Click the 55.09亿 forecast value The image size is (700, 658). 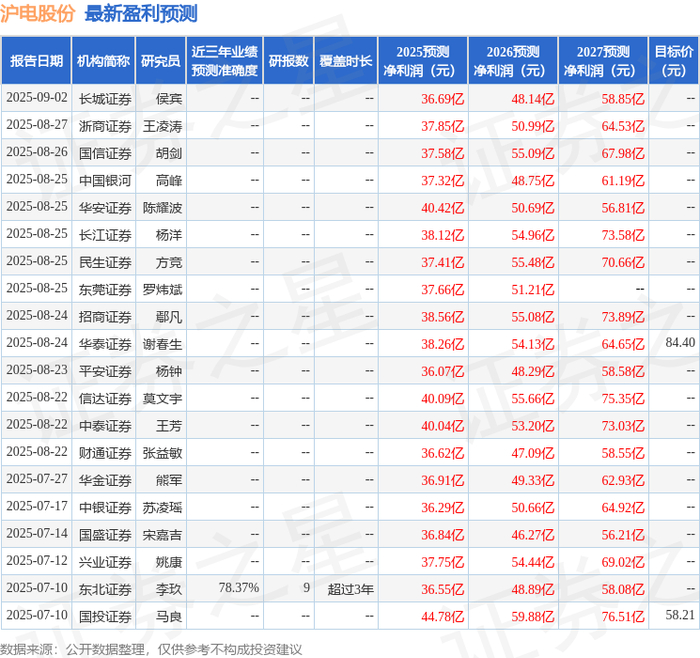click(x=533, y=153)
